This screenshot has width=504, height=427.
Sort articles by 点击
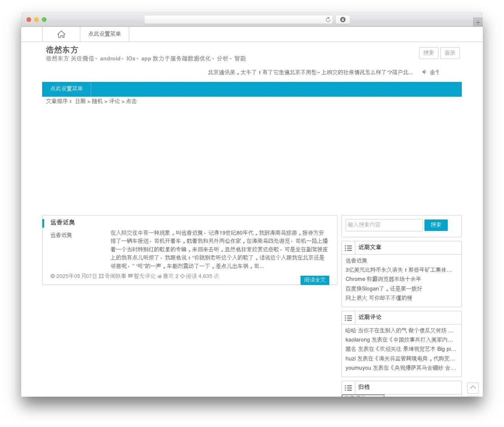coord(132,101)
